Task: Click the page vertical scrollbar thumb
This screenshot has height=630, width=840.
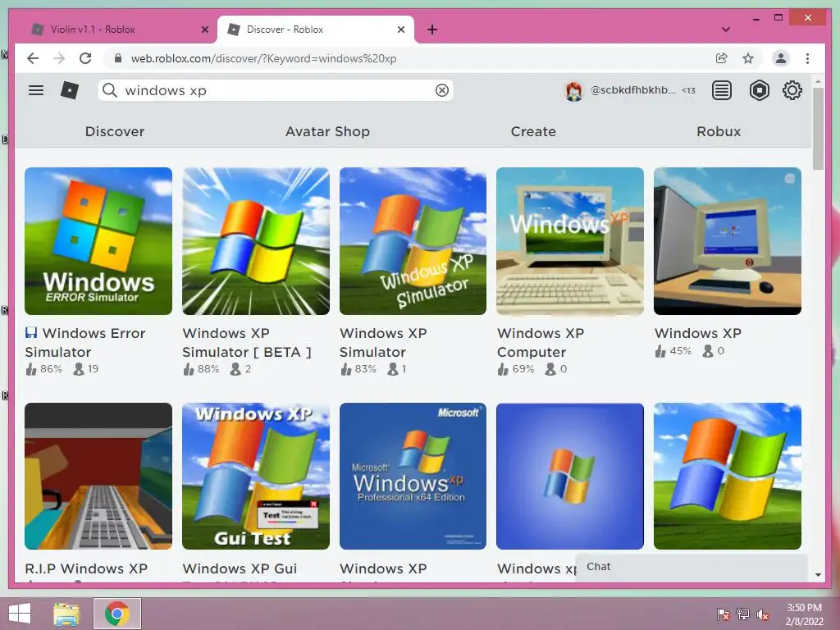Action: pos(818,129)
